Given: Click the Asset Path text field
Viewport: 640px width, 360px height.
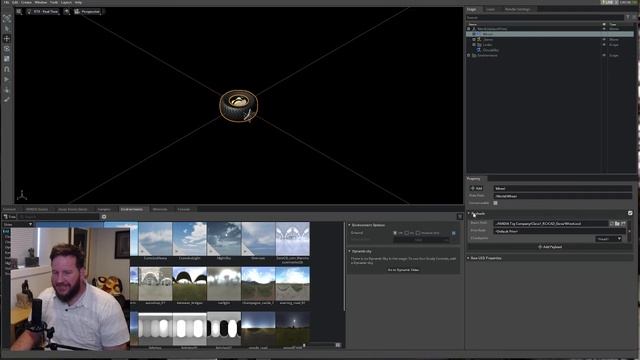Looking at the screenshot, I should point(551,224).
